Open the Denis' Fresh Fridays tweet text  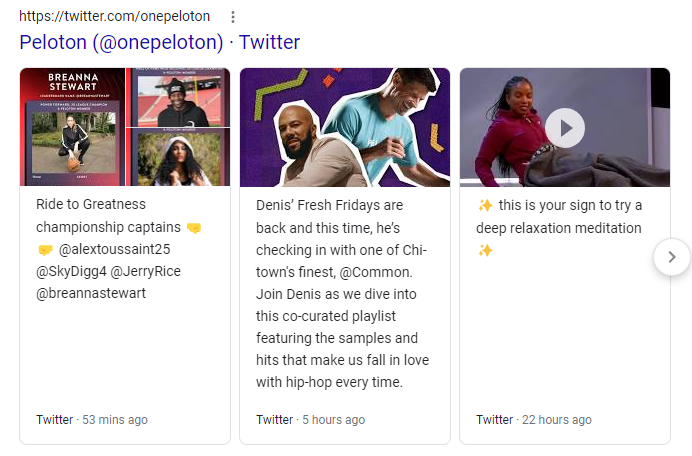coord(342,294)
